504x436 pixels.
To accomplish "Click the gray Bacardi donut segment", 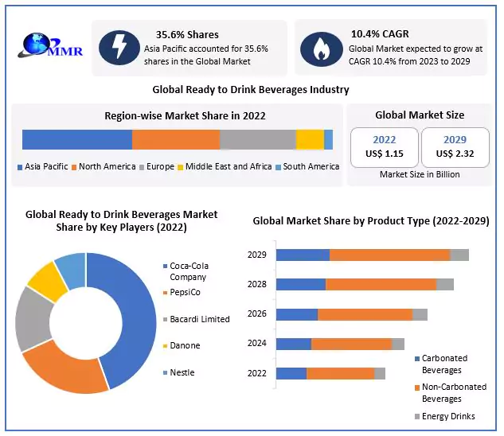I will [31, 318].
